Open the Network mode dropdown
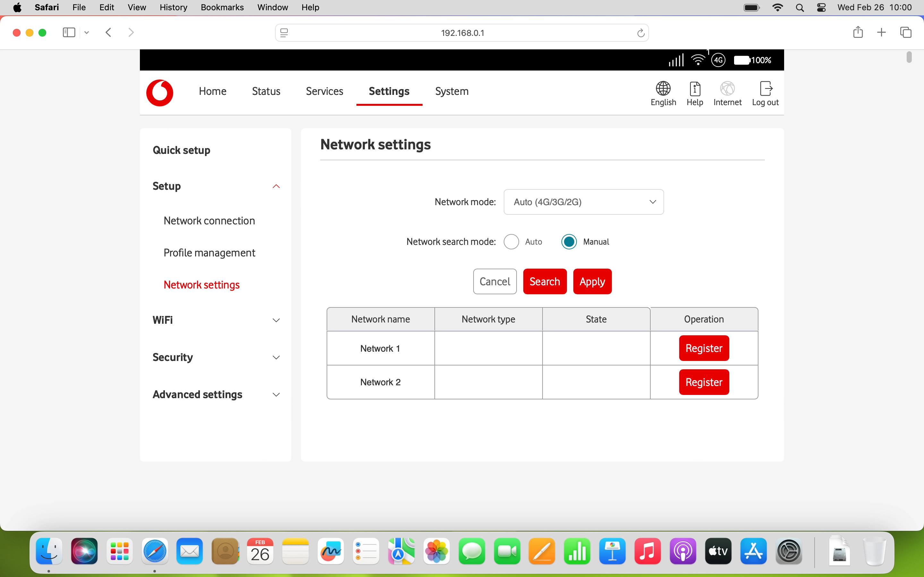924x577 pixels. coord(584,202)
